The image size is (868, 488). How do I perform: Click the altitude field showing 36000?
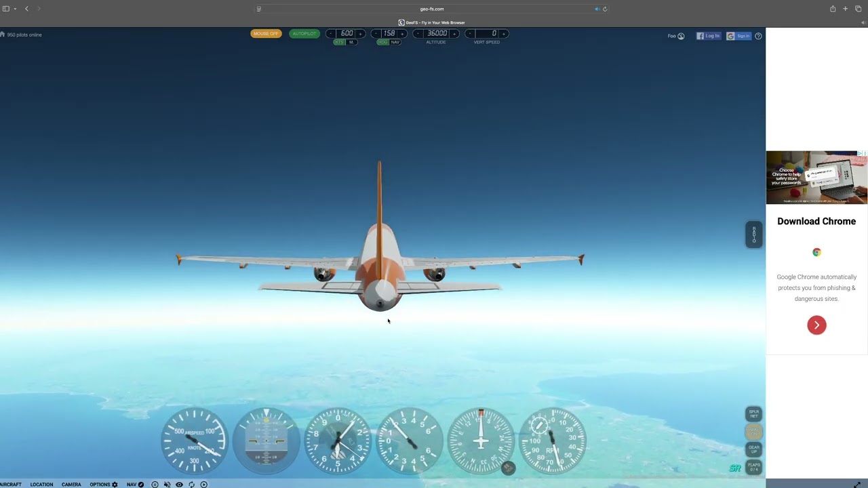point(436,33)
